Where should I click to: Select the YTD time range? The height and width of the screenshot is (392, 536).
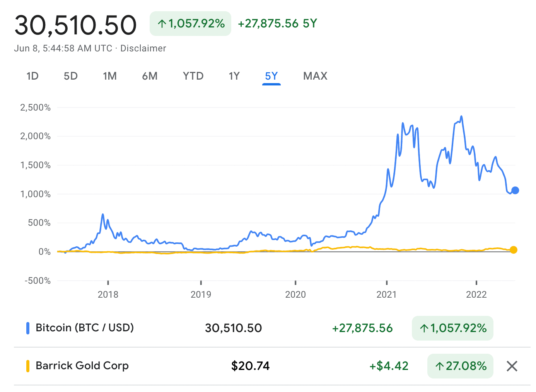(193, 76)
